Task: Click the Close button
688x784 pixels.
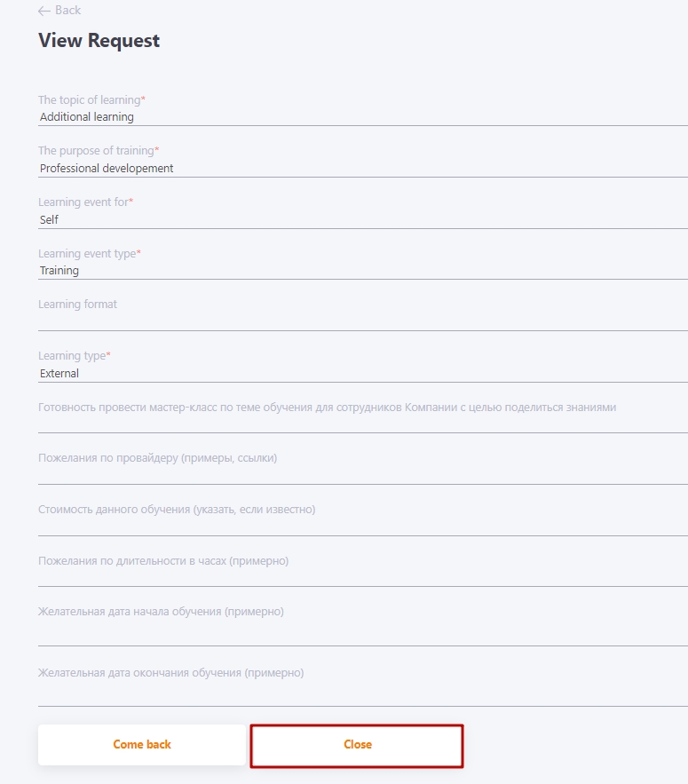Action: point(356,744)
